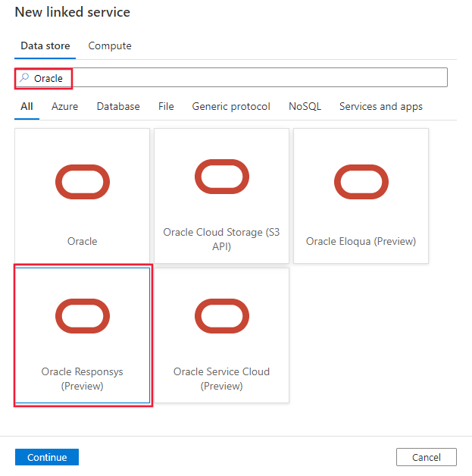Switch to the Data store tab
This screenshot has height=476, width=472.
click(45, 46)
